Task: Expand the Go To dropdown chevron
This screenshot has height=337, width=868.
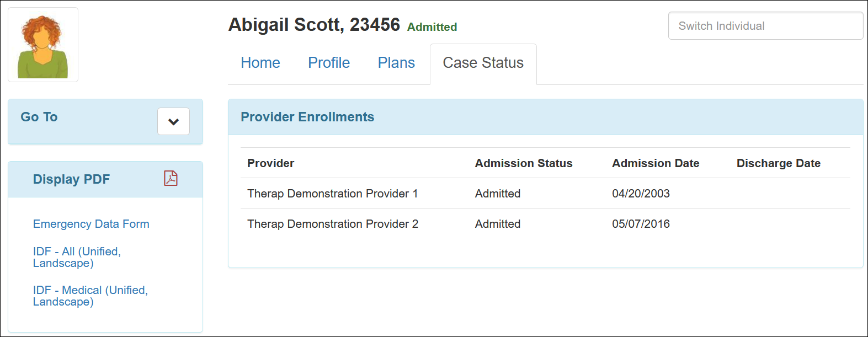Action: (173, 121)
